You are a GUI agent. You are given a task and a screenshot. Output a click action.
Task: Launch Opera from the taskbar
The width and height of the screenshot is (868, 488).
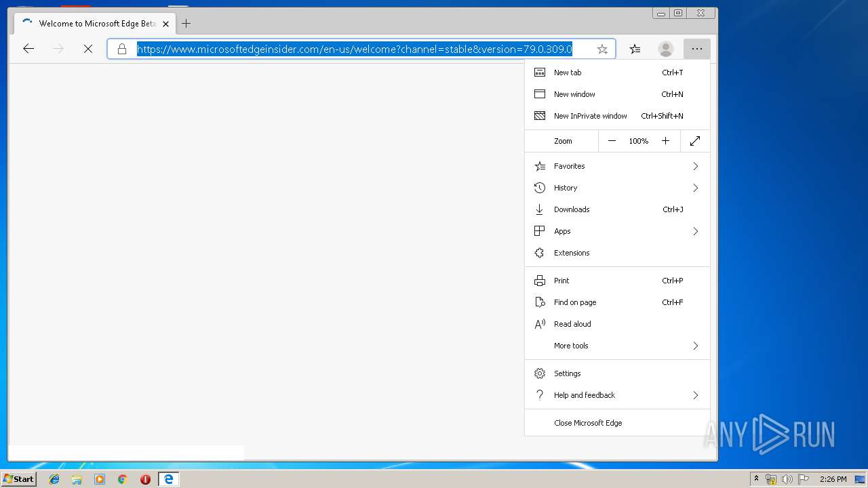click(x=145, y=479)
